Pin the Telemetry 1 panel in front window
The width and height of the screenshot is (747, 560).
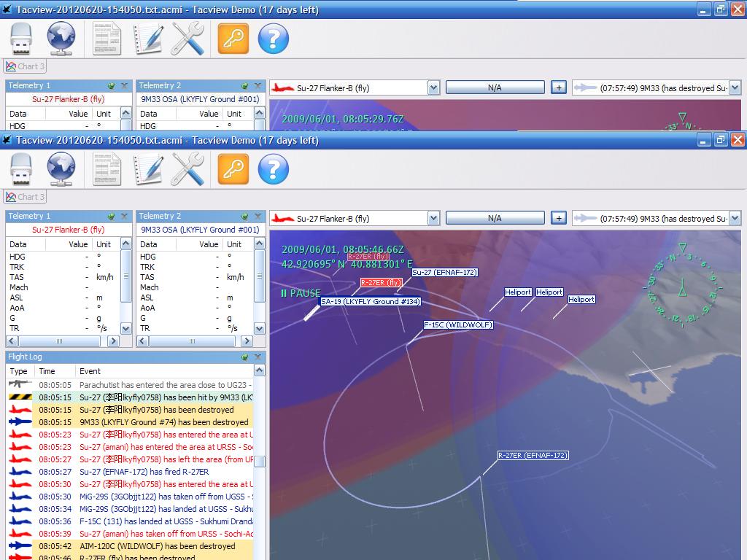pyautogui.click(x=112, y=216)
